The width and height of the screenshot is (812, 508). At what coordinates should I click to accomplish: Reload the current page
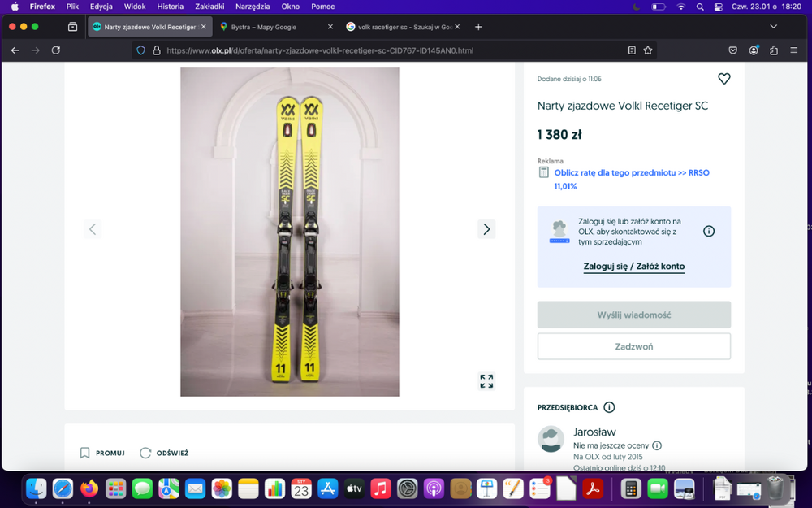click(56, 50)
